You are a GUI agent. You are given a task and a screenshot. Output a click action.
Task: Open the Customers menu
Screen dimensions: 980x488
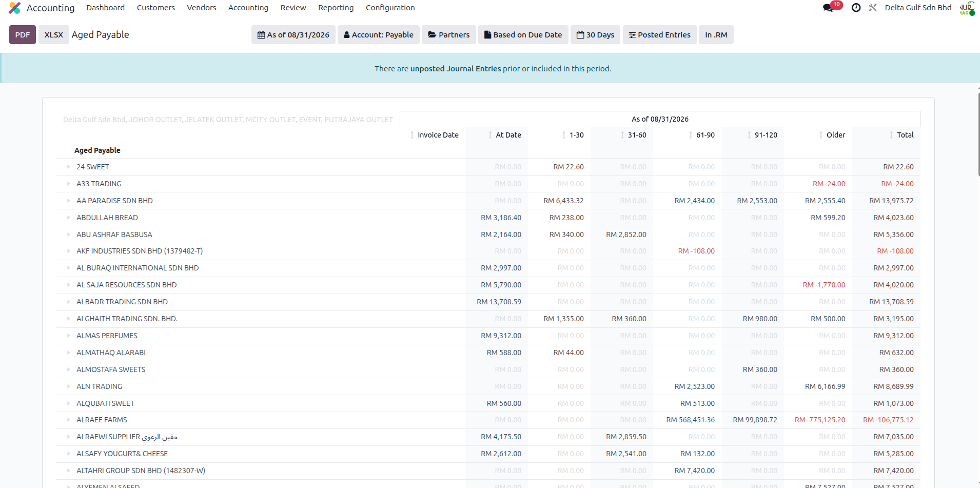pos(156,8)
